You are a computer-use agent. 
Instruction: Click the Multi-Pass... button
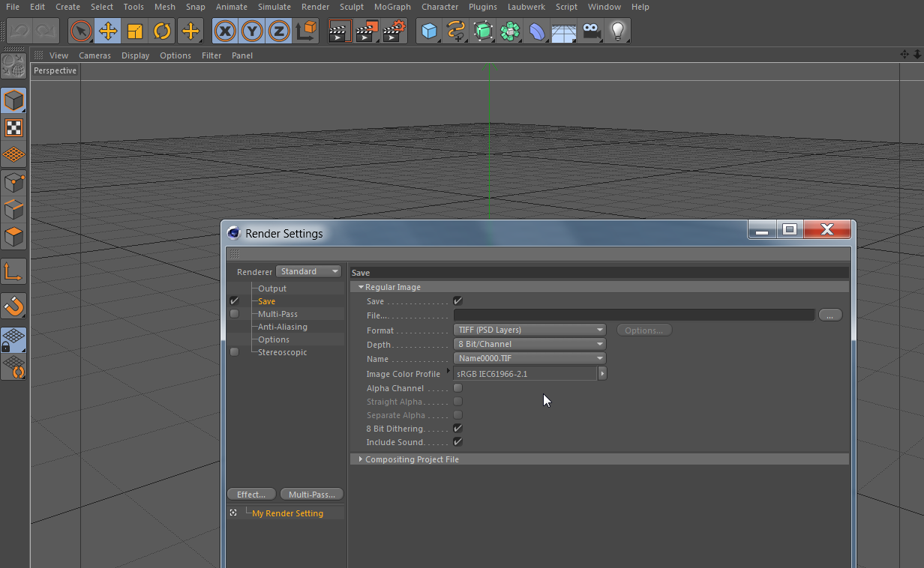tap(311, 495)
